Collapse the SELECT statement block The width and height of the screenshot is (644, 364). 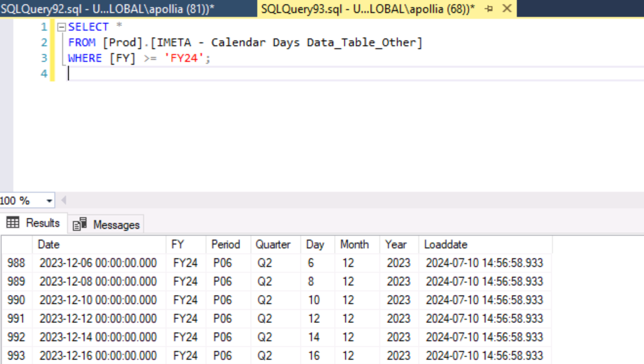point(61,27)
